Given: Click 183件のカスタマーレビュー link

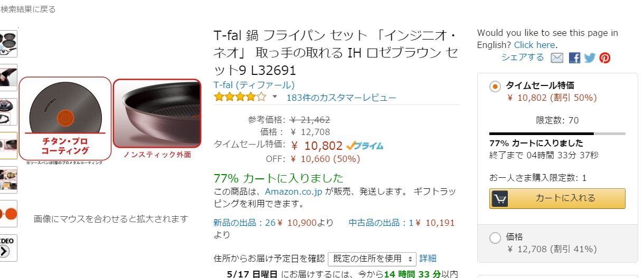Looking at the screenshot, I should (341, 98).
